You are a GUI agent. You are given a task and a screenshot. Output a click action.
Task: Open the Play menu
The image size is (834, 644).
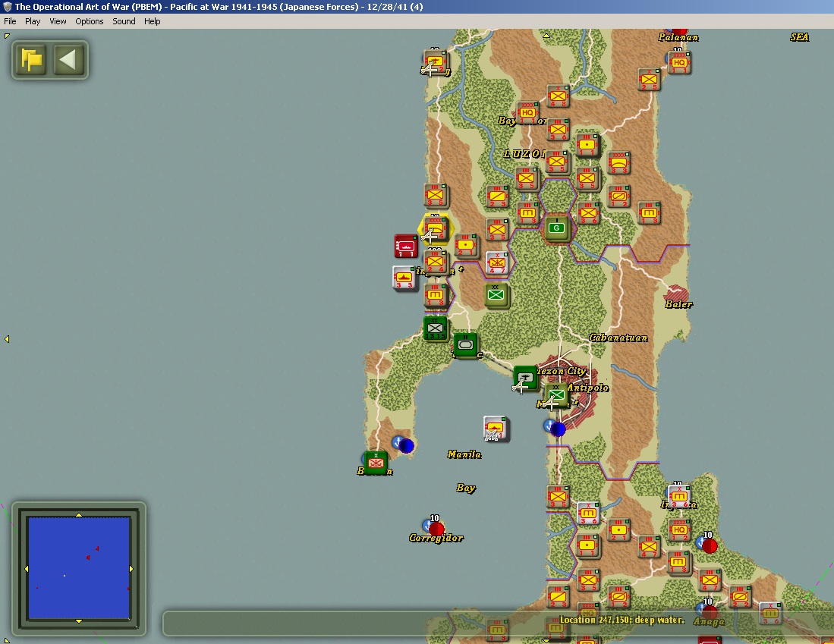pyautogui.click(x=33, y=21)
